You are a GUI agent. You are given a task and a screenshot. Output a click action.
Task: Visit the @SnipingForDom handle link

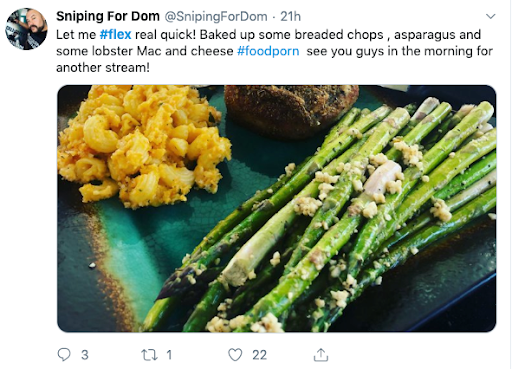point(216,16)
